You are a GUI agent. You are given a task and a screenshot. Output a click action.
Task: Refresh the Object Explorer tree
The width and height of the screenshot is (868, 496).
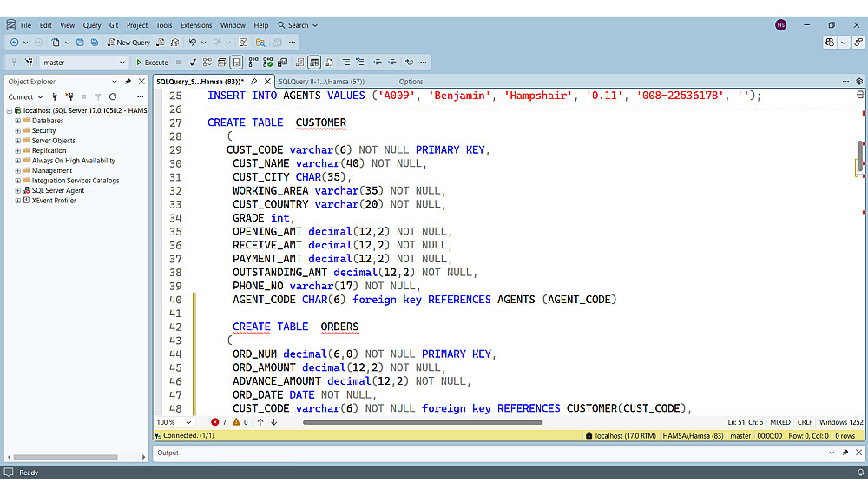click(113, 97)
